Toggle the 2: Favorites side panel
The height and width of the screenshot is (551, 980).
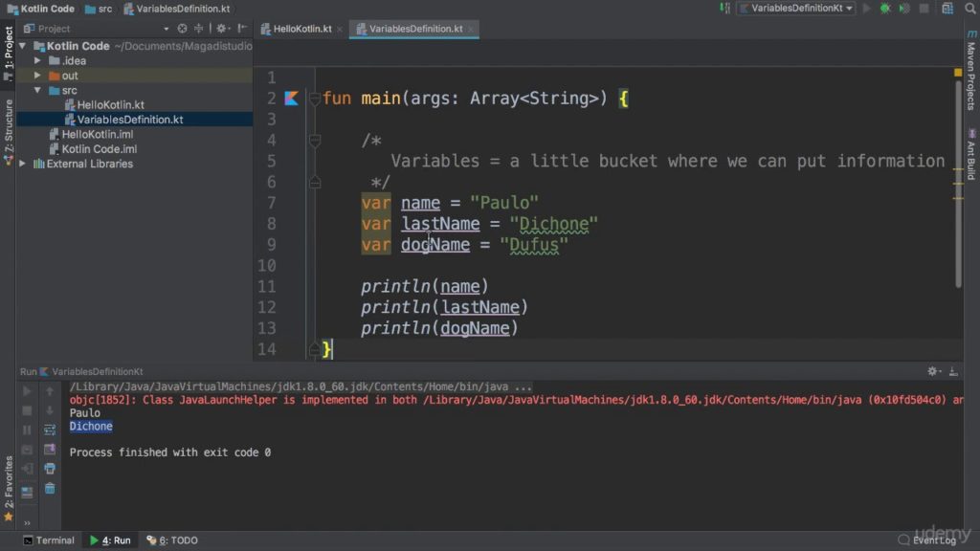click(8, 488)
